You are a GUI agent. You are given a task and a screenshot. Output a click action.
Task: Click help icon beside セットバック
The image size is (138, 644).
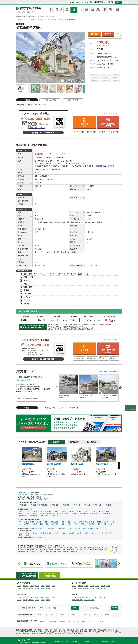pyautogui.click(x=84, y=212)
